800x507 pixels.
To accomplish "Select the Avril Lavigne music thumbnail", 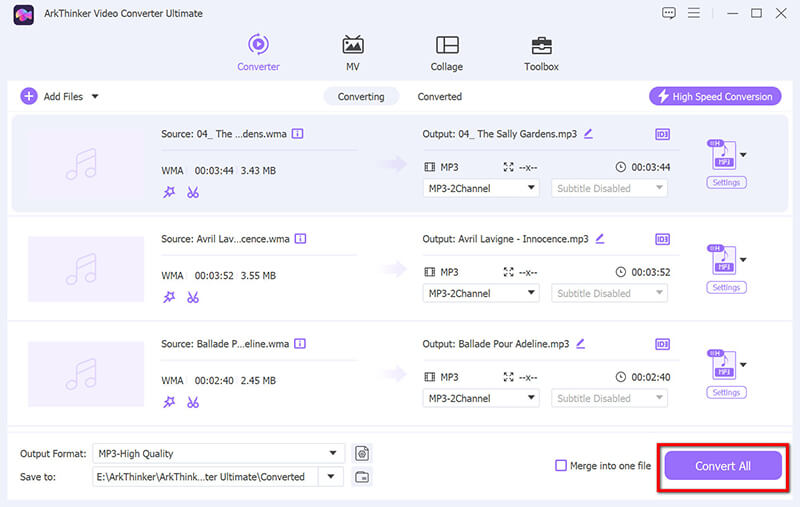I will click(x=86, y=269).
